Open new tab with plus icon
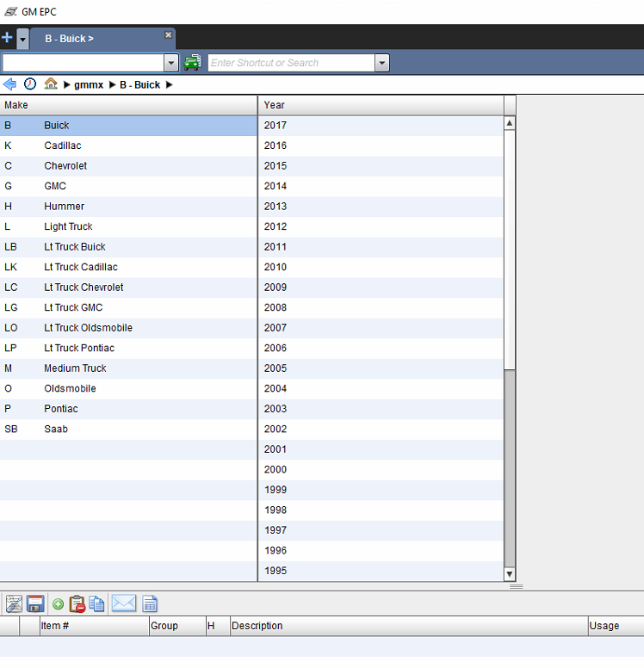Image resolution: width=644 pixels, height=668 pixels. click(7, 38)
